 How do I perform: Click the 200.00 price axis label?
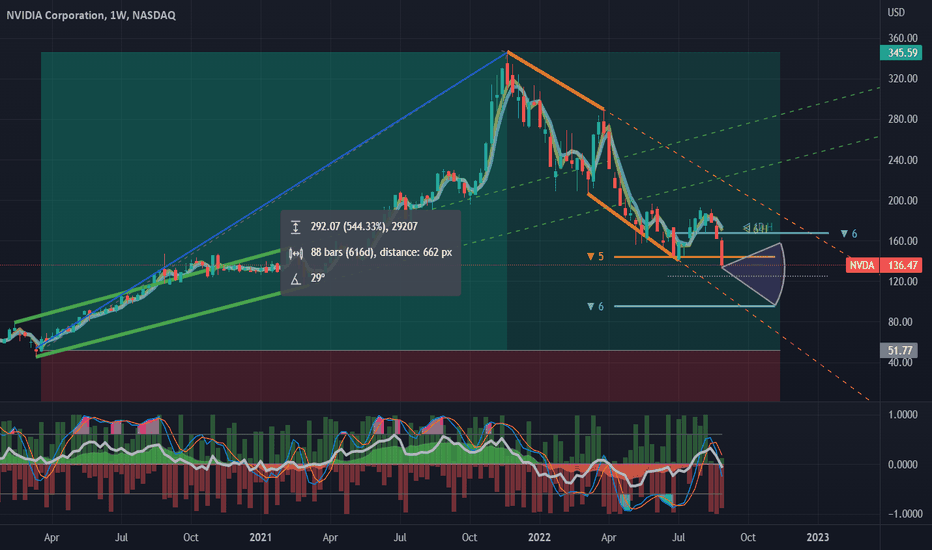[x=903, y=200]
